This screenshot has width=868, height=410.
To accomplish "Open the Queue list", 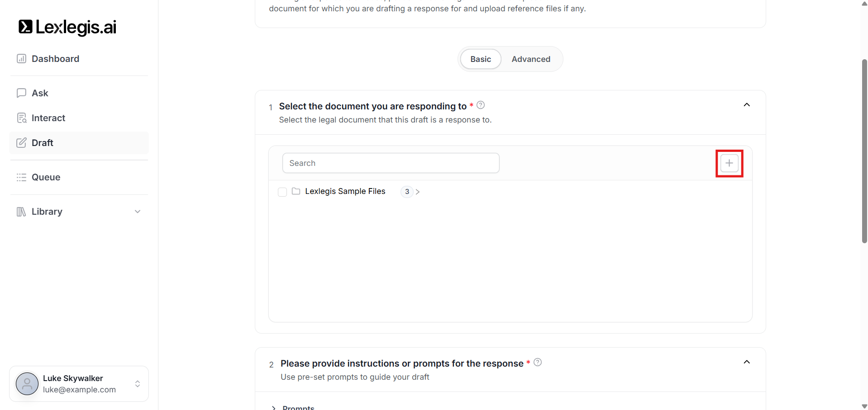I will (x=46, y=177).
